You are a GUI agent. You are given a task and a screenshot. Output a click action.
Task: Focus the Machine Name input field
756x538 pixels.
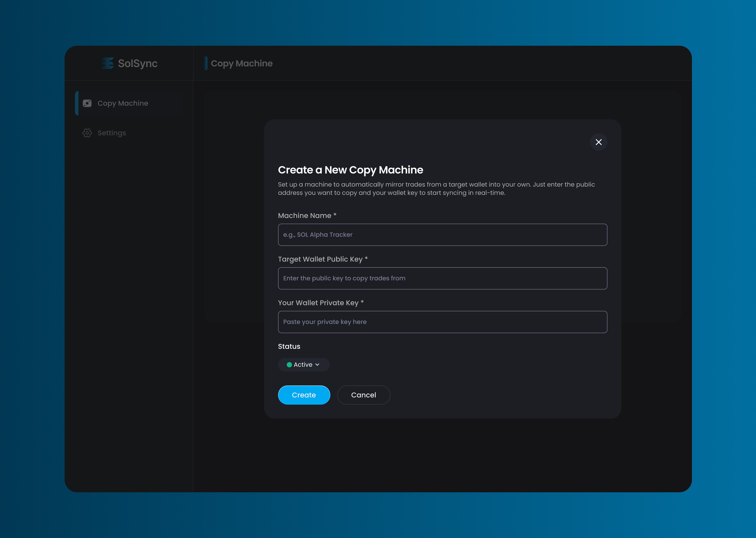click(x=442, y=235)
